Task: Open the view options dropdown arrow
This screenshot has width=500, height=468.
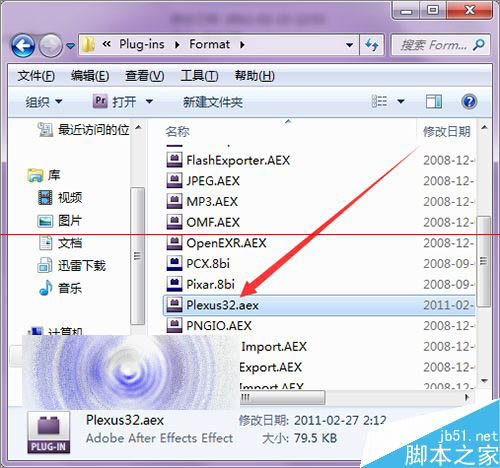Action: (401, 101)
